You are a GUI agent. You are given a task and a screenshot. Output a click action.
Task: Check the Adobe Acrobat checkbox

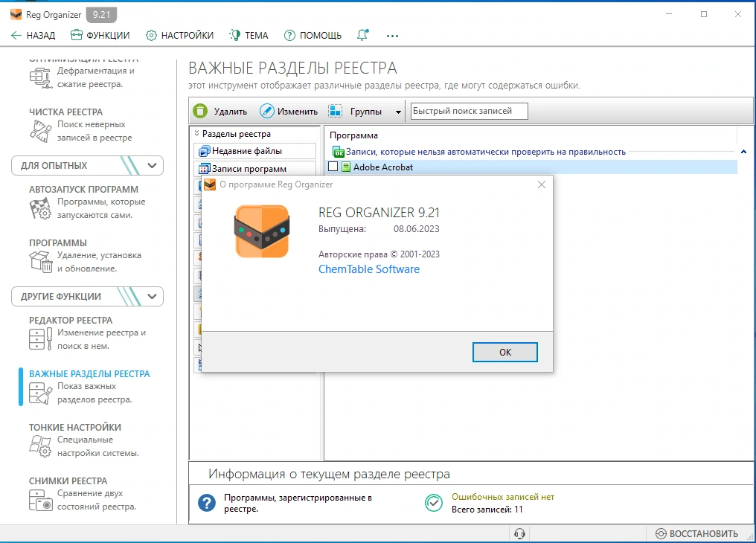tap(333, 167)
